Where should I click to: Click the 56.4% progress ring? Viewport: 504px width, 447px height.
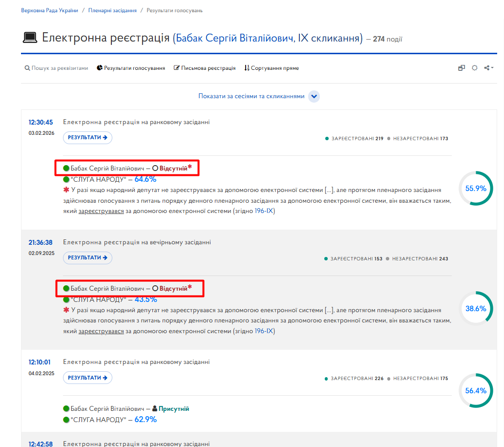coord(476,390)
